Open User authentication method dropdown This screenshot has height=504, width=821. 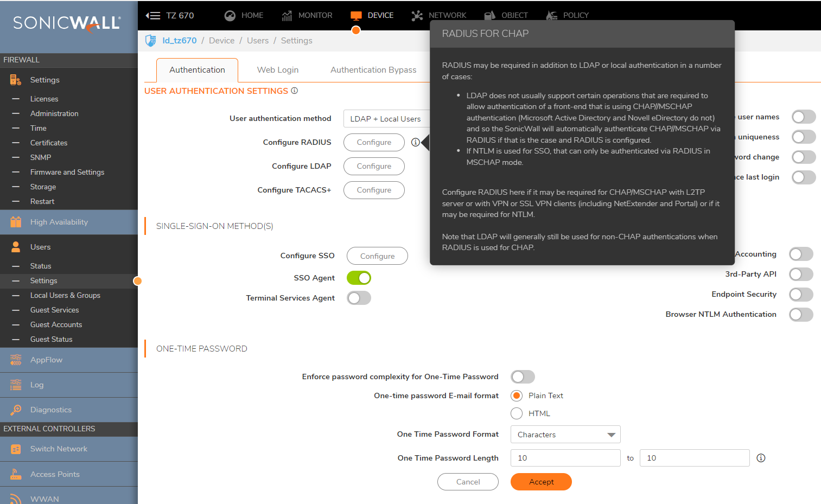click(386, 119)
